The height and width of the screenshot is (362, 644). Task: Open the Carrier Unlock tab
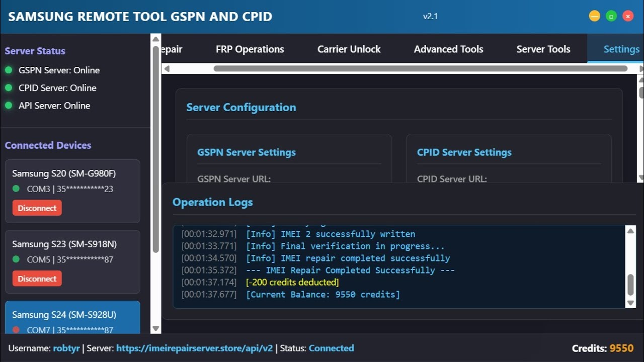coord(349,49)
